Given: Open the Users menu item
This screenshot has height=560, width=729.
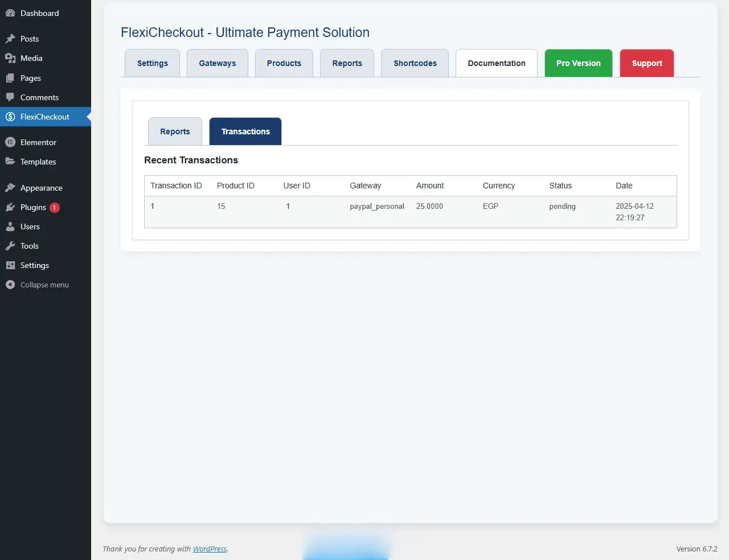Looking at the screenshot, I should (x=46, y=227).
